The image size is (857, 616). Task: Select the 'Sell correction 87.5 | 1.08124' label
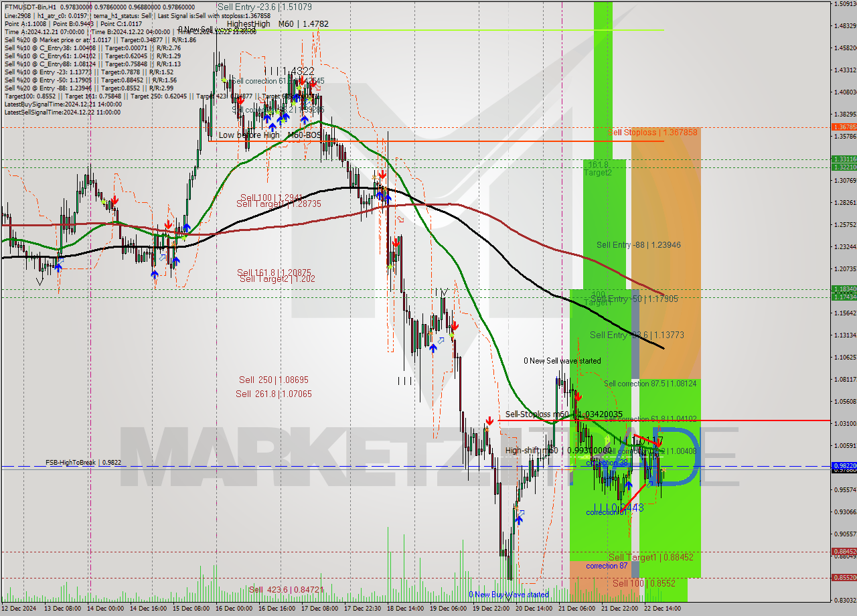coord(650,384)
